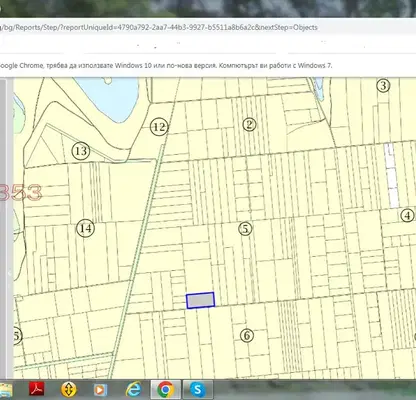Click the blue lake area on map
416x400 pixels.
[115, 97]
